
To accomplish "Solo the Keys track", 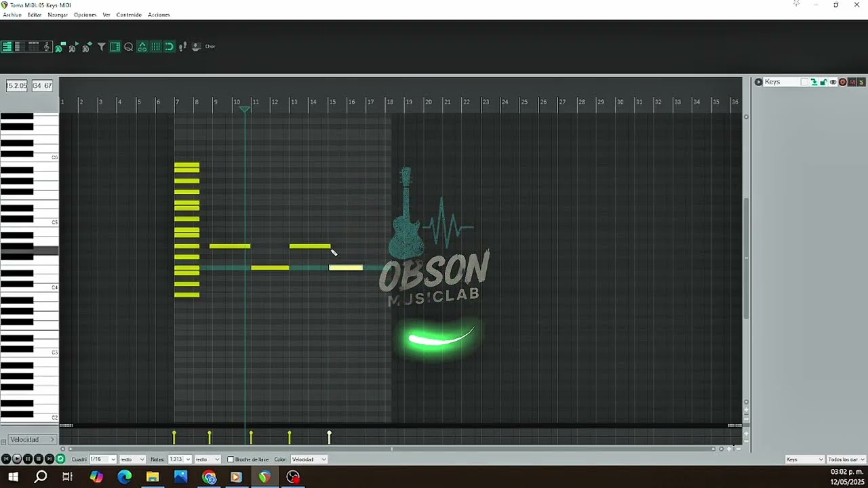I will pos(861,82).
